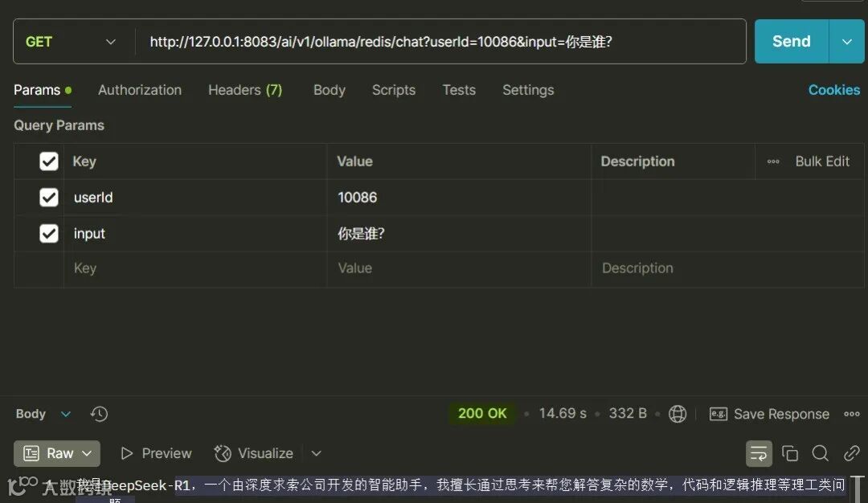This screenshot has width=868, height=503.
Task: Toggle the select-all params checkbox
Action: pos(48,161)
